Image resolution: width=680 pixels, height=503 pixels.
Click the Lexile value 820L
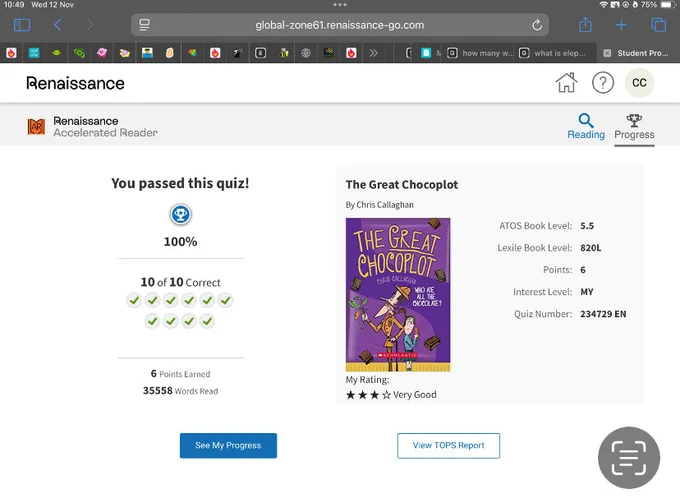[x=591, y=248]
